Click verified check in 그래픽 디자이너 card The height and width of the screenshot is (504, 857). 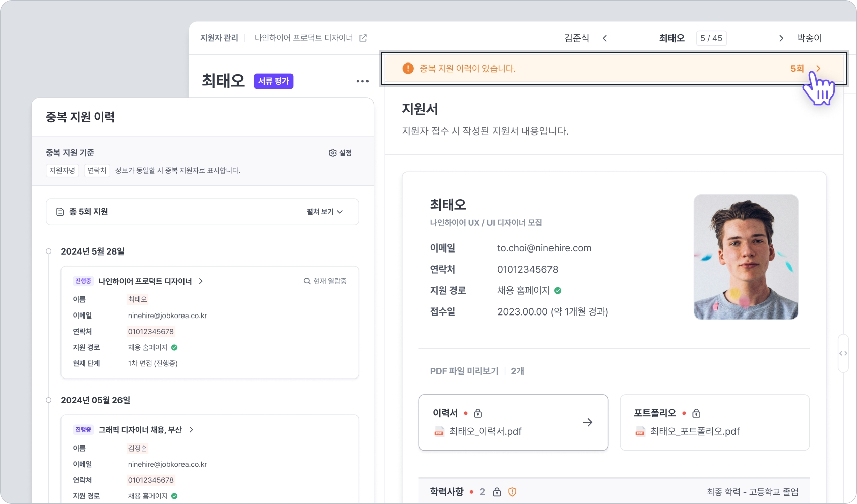click(x=174, y=496)
